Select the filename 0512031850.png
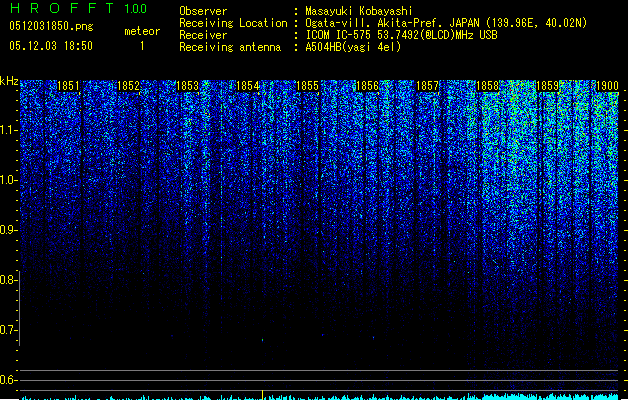Viewport: 629px width, 400px height. click(51, 26)
